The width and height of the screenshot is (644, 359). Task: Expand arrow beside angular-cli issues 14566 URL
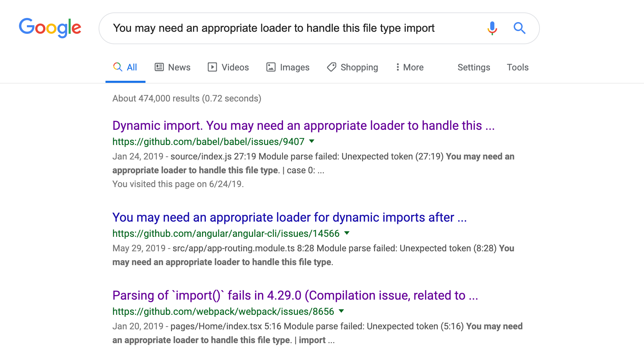[x=347, y=233]
